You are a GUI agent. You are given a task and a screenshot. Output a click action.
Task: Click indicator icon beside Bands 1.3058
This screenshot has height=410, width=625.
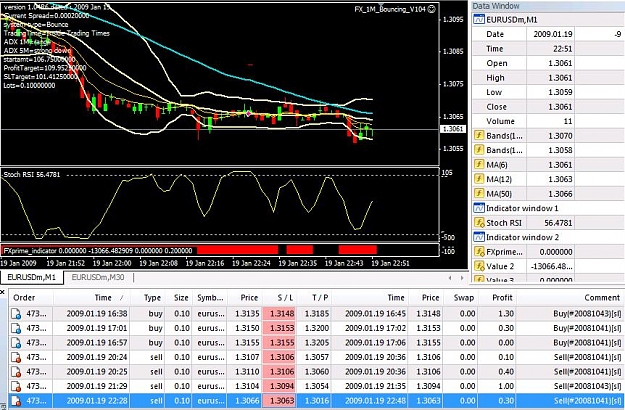(x=479, y=150)
